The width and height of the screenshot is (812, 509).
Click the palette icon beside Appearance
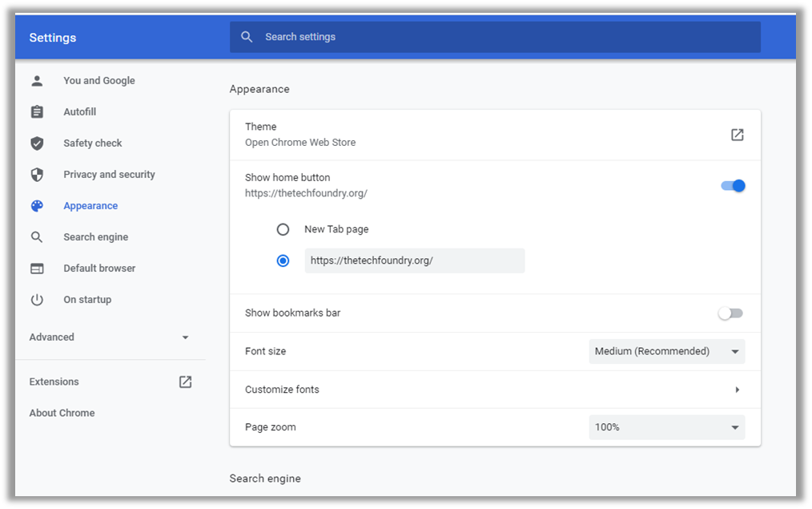pos(37,206)
